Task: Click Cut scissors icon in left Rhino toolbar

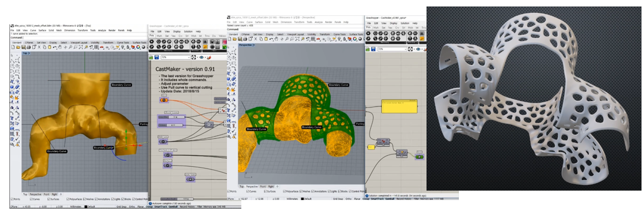Action: click(39, 47)
